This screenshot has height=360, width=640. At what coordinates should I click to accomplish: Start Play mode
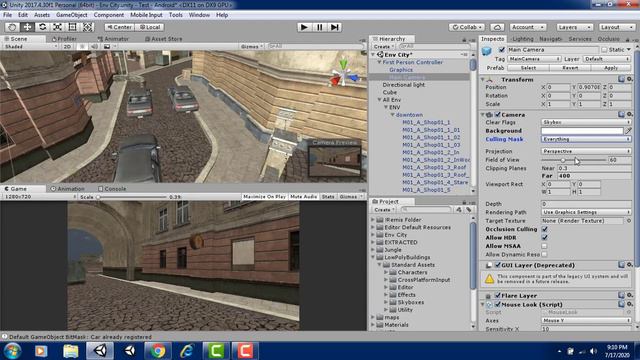(x=304, y=27)
